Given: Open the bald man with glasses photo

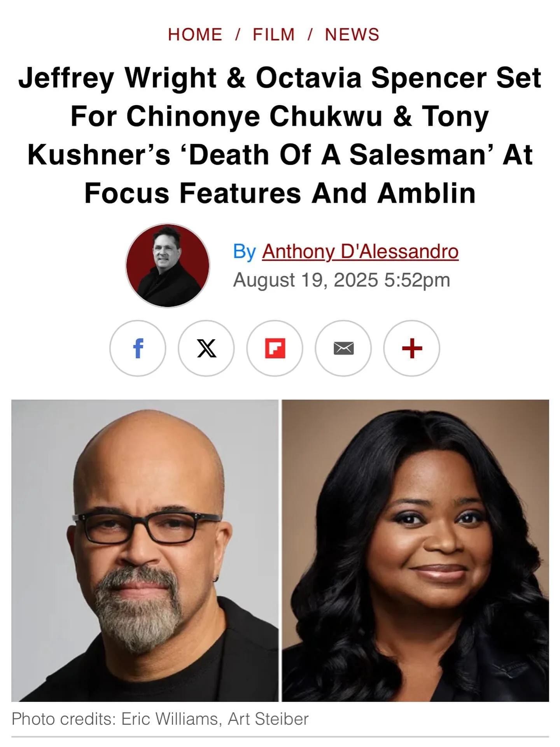Looking at the screenshot, I should tap(145, 551).
